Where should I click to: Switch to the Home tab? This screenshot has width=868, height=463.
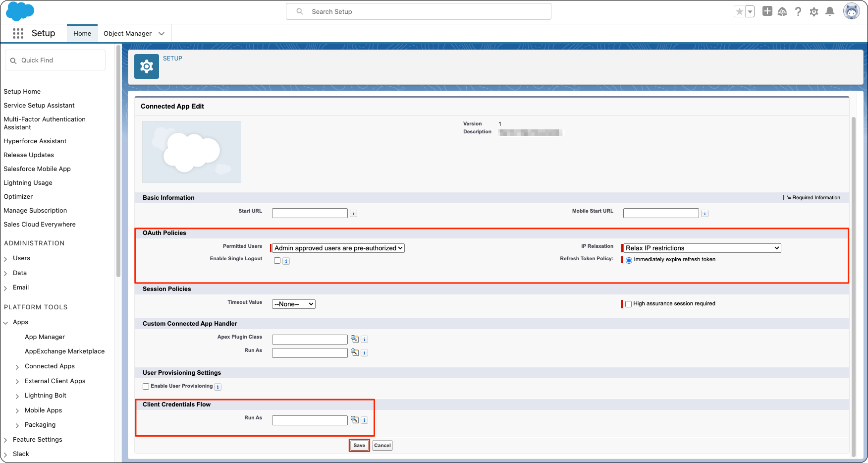pos(82,33)
